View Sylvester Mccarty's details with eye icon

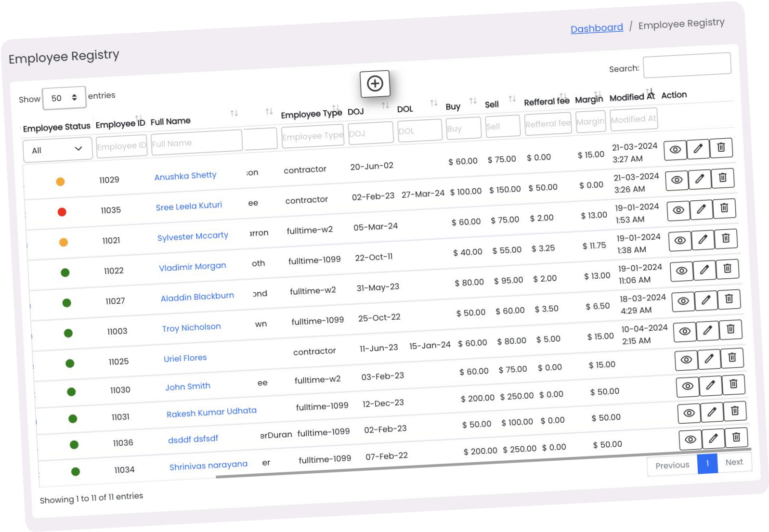tap(678, 210)
